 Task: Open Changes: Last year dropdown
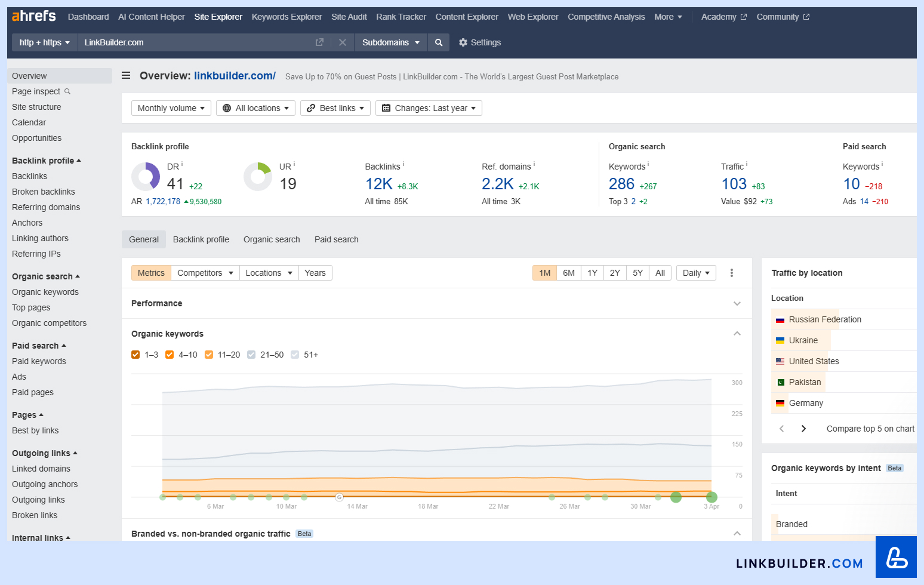click(429, 108)
